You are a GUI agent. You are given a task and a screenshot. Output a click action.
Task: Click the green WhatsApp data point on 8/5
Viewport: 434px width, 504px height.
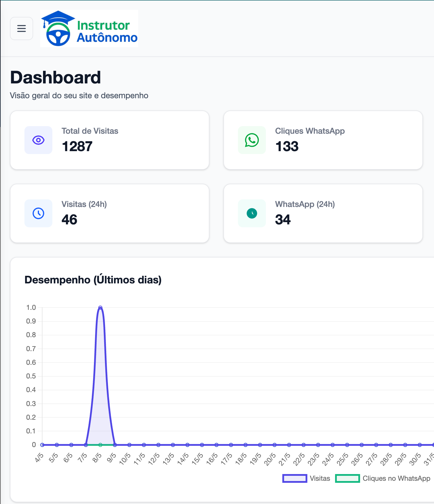[x=100, y=445]
